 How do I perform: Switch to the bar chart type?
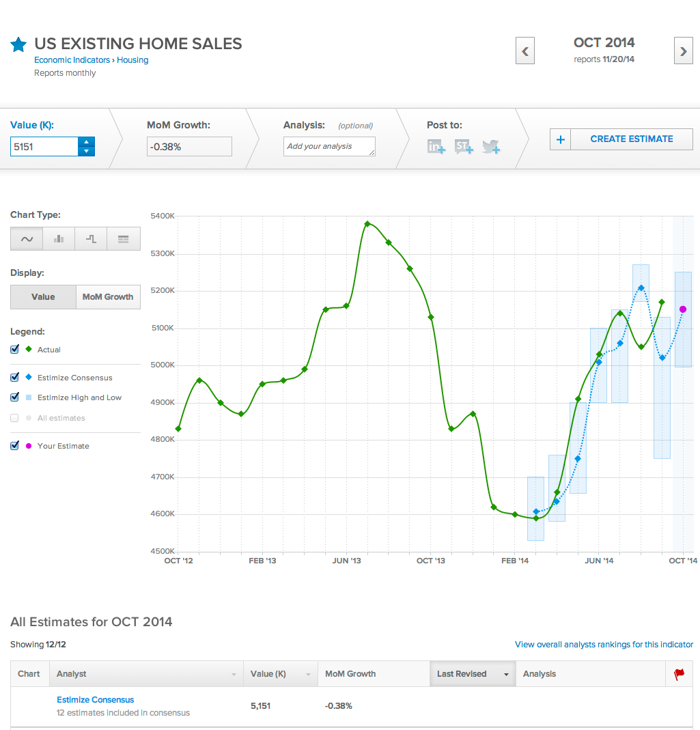point(58,238)
